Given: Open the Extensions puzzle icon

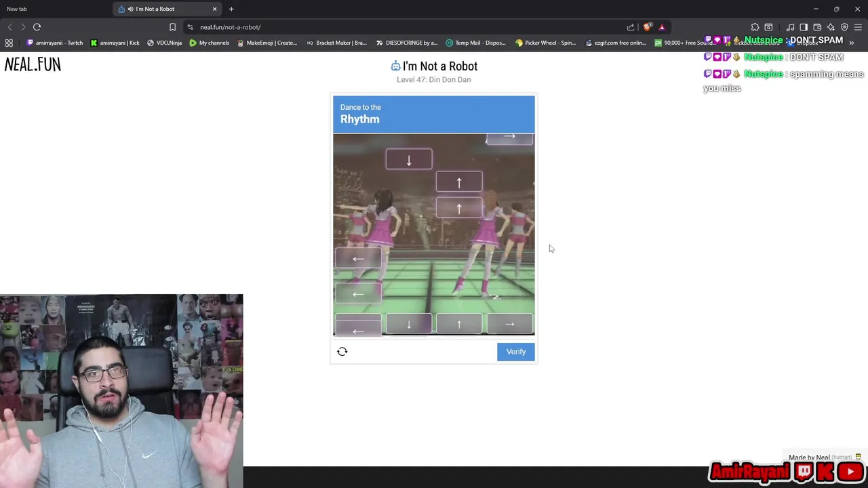Looking at the screenshot, I should pyautogui.click(x=755, y=27).
